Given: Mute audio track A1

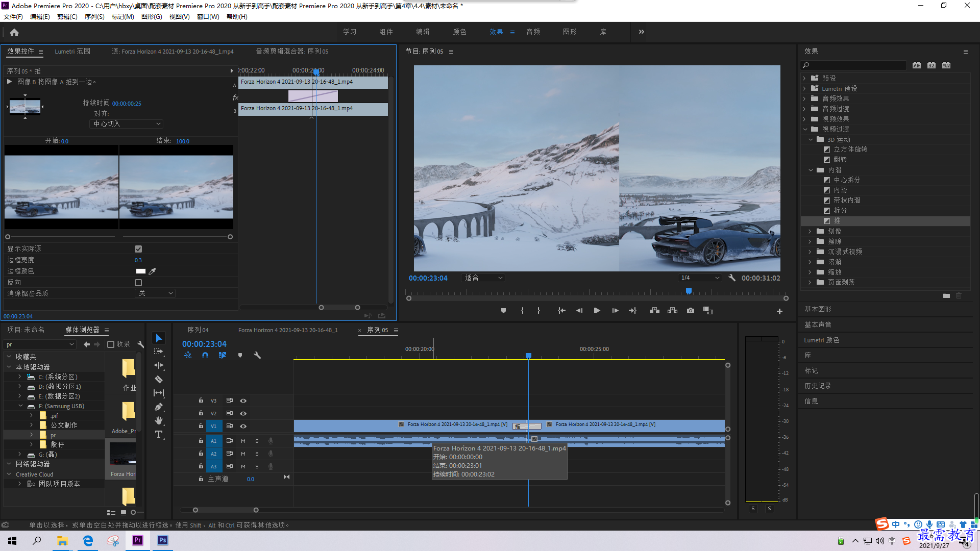Looking at the screenshot, I should point(243,441).
